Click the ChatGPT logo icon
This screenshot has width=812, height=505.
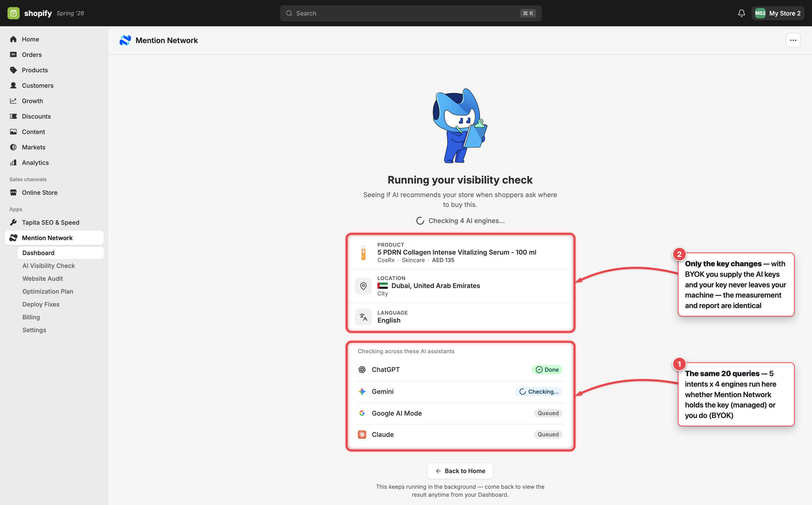coord(362,370)
